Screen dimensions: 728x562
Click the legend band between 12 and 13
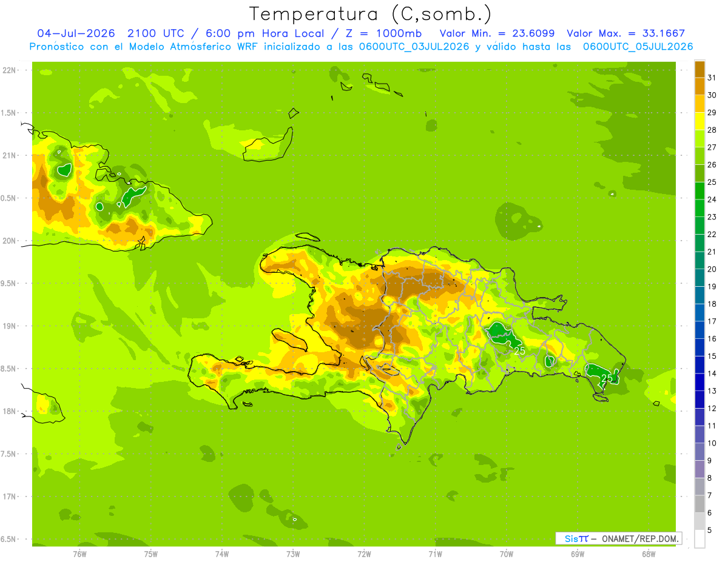(x=699, y=400)
